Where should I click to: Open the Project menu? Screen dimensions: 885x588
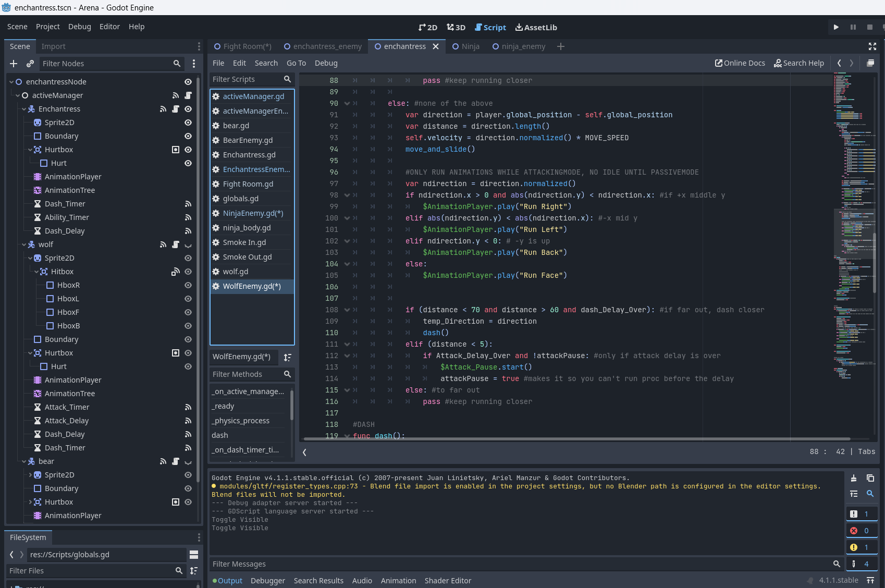point(48,27)
